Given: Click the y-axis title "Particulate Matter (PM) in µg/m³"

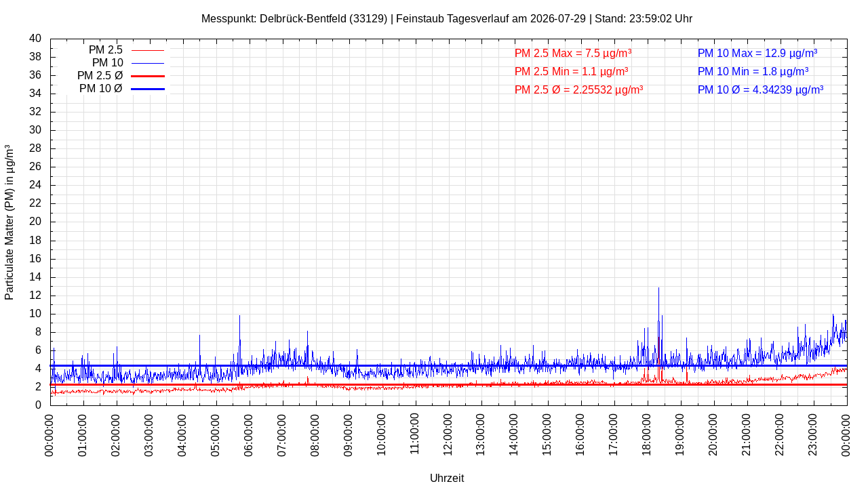Looking at the screenshot, I should tap(9, 222).
